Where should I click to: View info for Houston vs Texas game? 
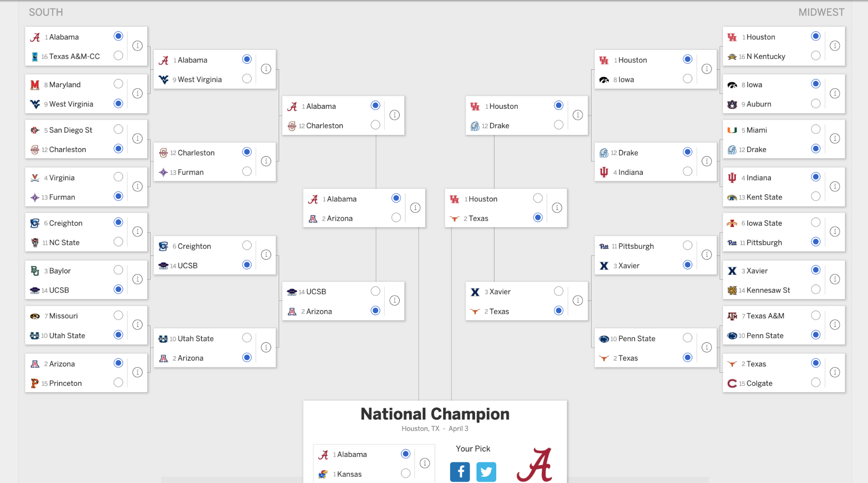[557, 208]
